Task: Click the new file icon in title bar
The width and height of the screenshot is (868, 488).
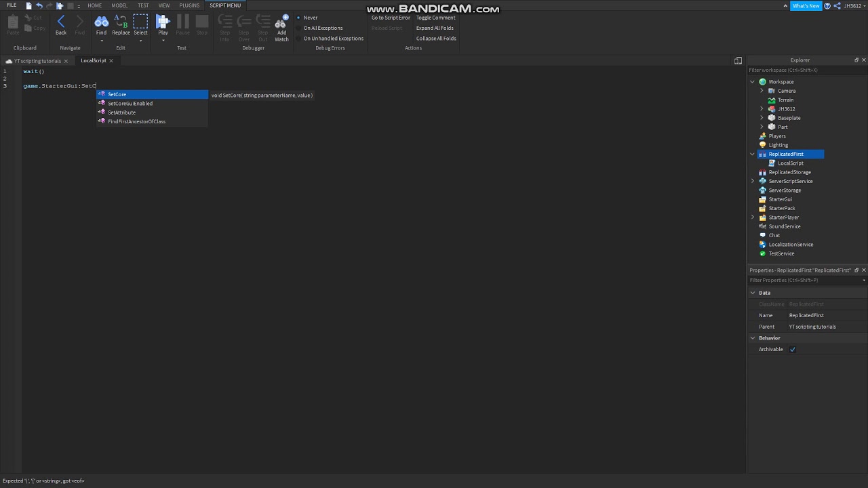Action: 28,5
